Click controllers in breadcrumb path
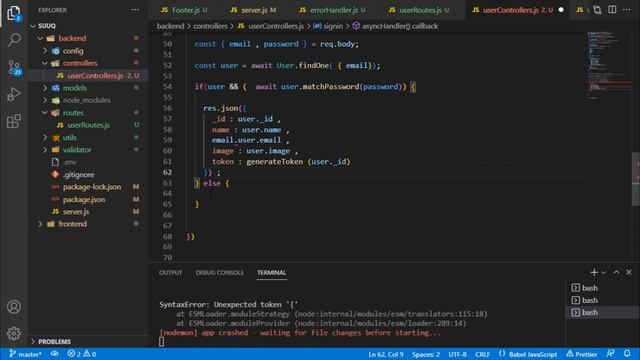Viewport: 640px width, 360px height. coord(210,26)
